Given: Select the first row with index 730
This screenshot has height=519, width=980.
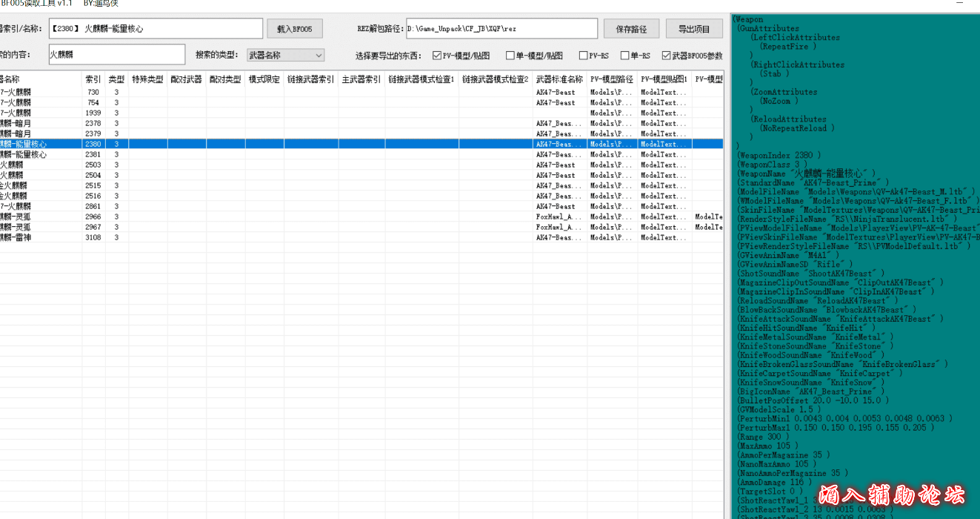Looking at the screenshot, I should tap(93, 93).
